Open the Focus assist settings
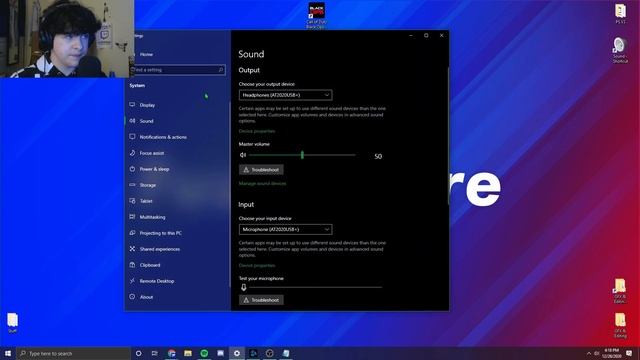 click(151, 153)
